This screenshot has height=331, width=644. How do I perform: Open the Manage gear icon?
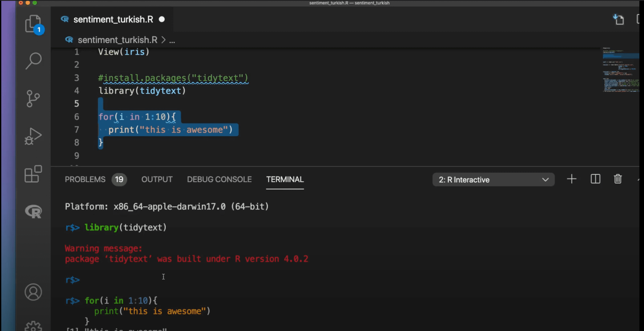click(33, 326)
